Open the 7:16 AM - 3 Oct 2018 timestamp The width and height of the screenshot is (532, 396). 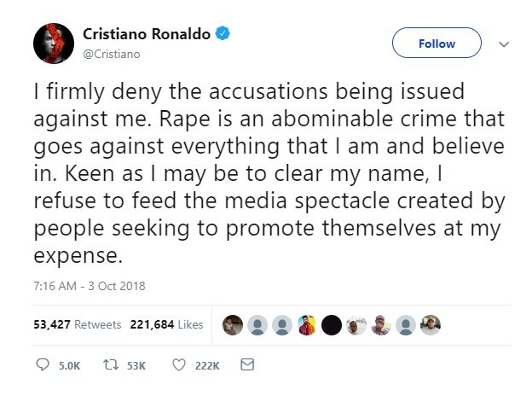89,286
